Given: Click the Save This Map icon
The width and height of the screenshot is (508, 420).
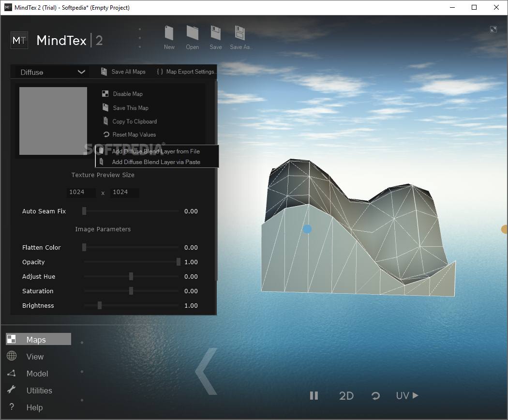Looking at the screenshot, I should tap(105, 107).
